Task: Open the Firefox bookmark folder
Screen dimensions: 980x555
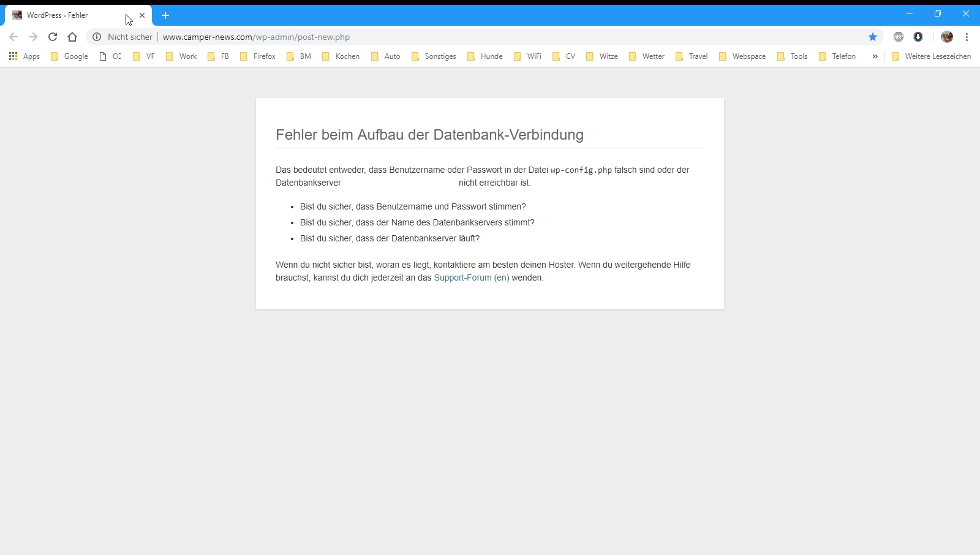Action: click(257, 56)
